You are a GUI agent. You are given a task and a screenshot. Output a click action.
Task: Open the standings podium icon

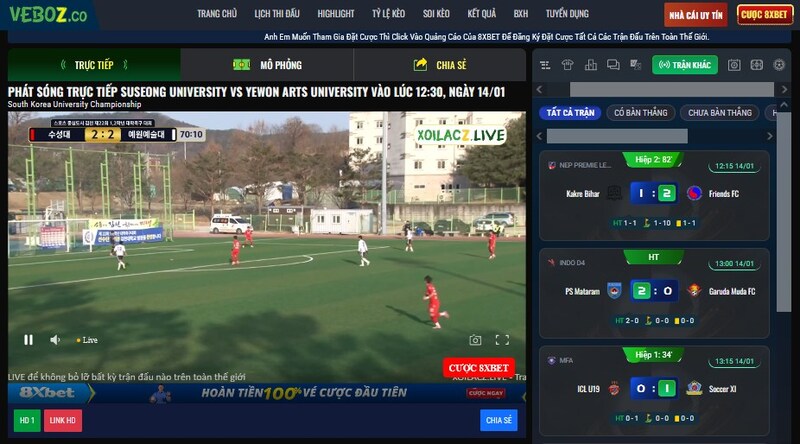point(591,65)
